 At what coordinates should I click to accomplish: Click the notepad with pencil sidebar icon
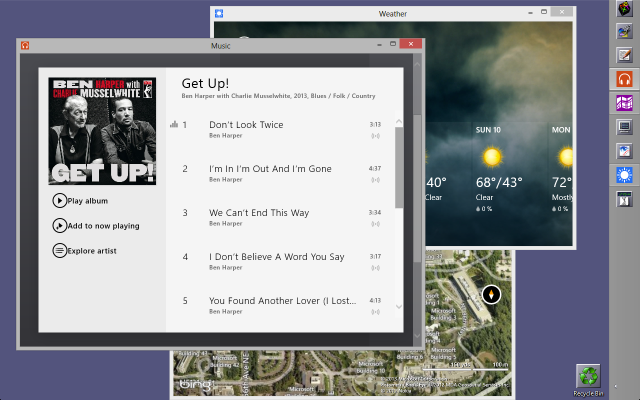[624, 55]
